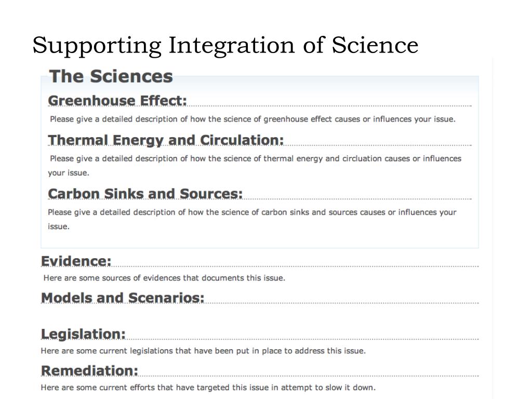Click the carbon sinks description paragraph
The image size is (532, 399).
(x=252, y=219)
